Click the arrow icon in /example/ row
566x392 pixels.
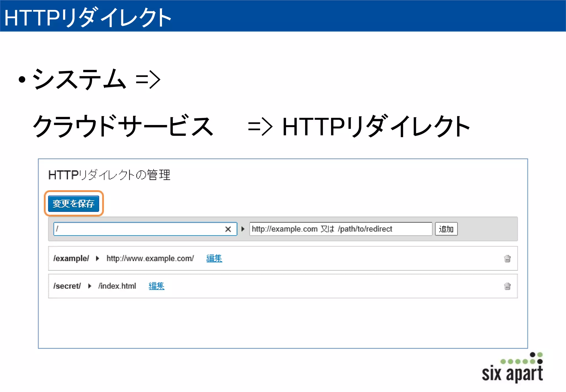pyautogui.click(x=97, y=258)
